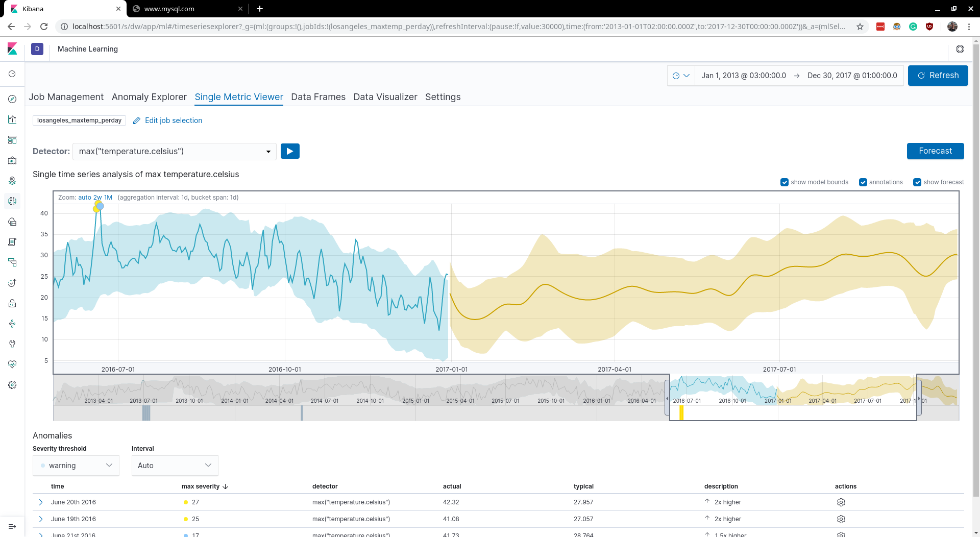Open APM icon in sidebar
The width and height of the screenshot is (980, 537).
[x=12, y=262]
